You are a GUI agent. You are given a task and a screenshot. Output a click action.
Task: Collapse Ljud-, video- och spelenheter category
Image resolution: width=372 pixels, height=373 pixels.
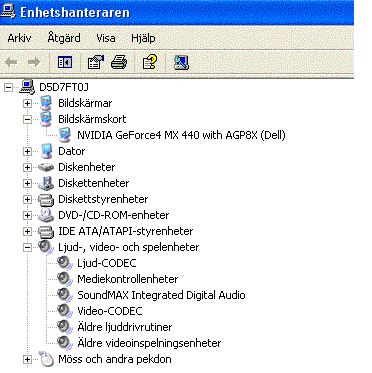click(x=27, y=247)
